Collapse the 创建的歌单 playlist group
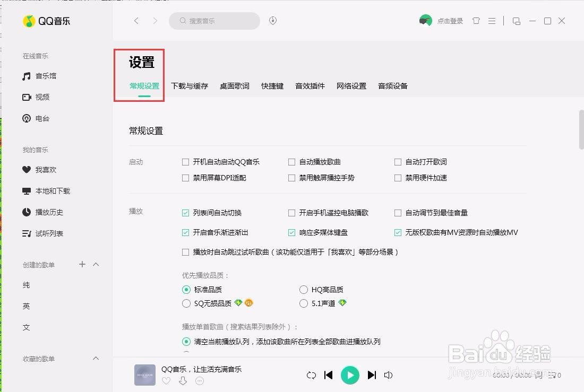Image resolution: width=584 pixels, height=392 pixels. [96, 264]
